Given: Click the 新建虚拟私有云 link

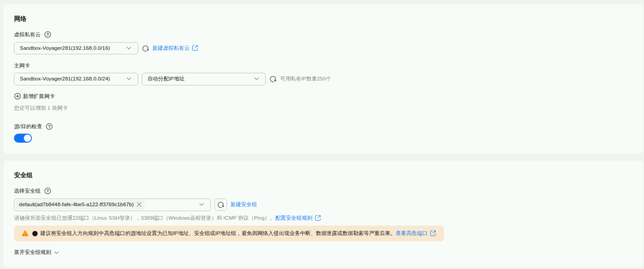Looking at the screenshot, I should click(x=171, y=48).
